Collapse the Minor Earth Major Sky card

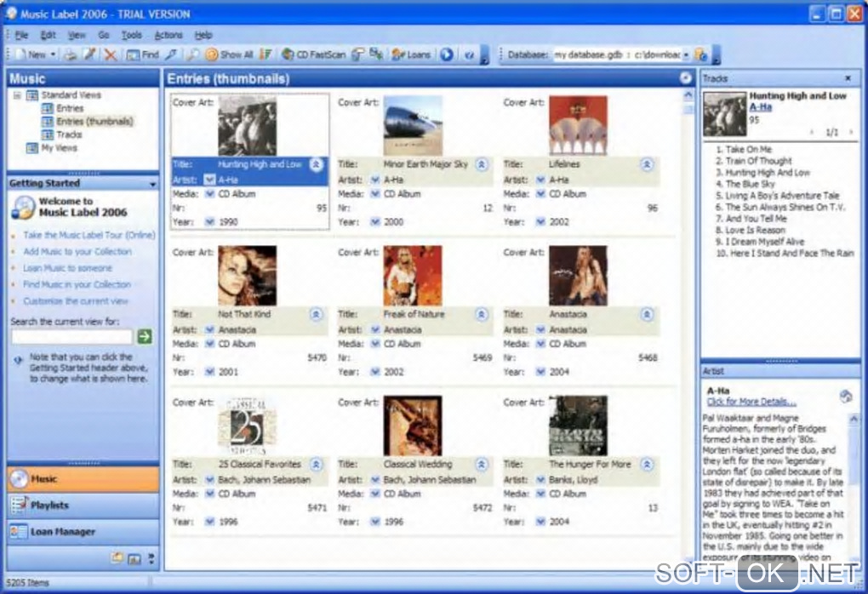pyautogui.click(x=482, y=164)
